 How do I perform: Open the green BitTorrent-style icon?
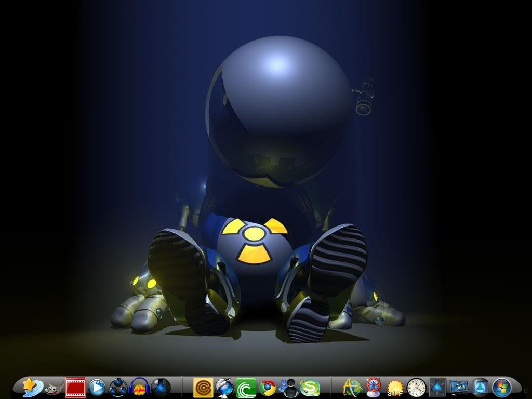(x=246, y=388)
